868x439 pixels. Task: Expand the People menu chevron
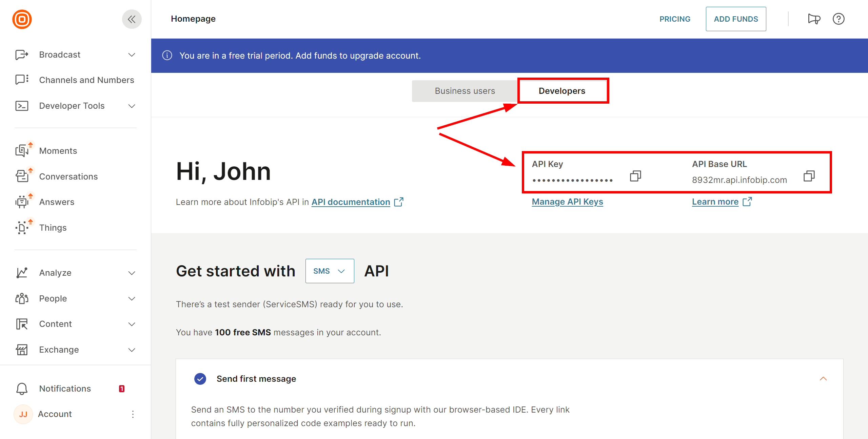click(x=132, y=299)
